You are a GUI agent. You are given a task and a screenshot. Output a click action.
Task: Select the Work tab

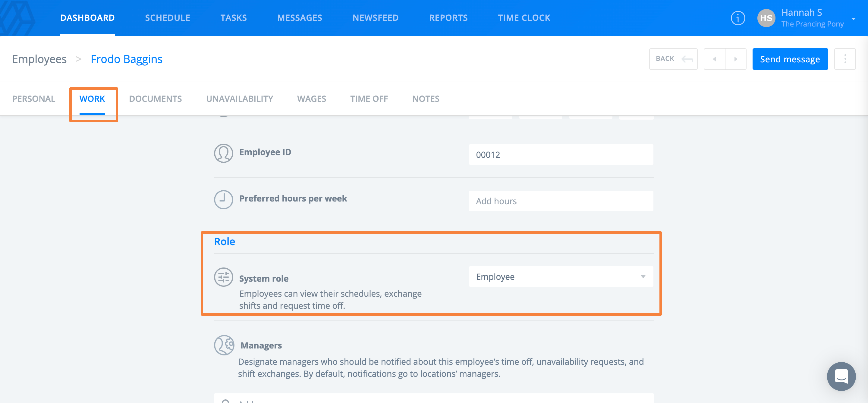click(92, 99)
